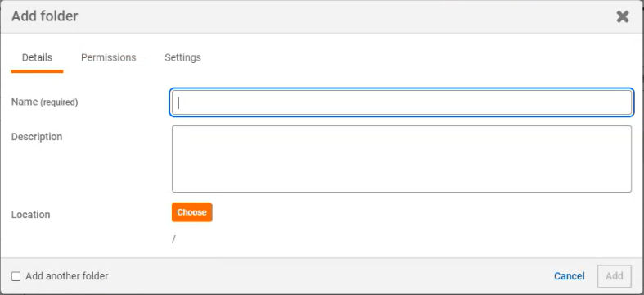This screenshot has height=295, width=644.
Task: Close the Add folder dialog with the X
Action: (x=623, y=16)
